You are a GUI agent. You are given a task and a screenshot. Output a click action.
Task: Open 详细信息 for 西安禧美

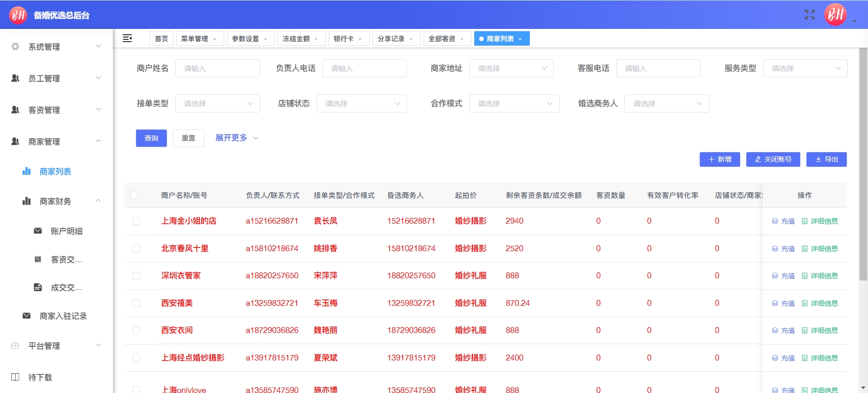(820, 303)
